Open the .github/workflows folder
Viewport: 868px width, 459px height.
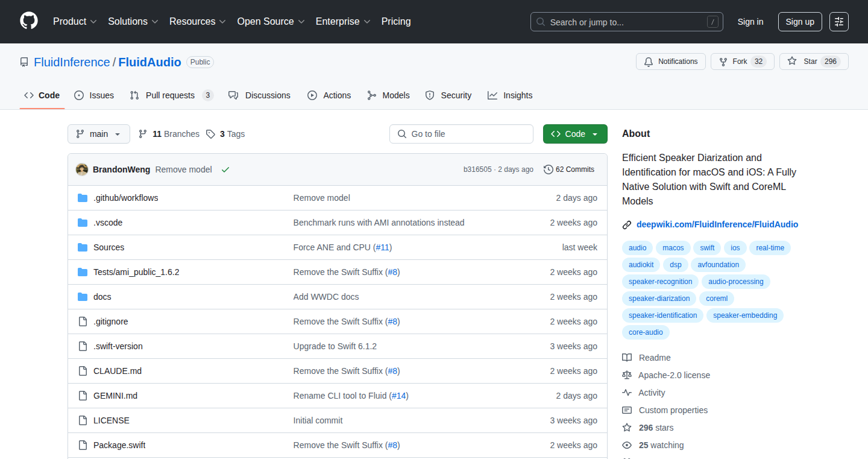[x=126, y=198]
